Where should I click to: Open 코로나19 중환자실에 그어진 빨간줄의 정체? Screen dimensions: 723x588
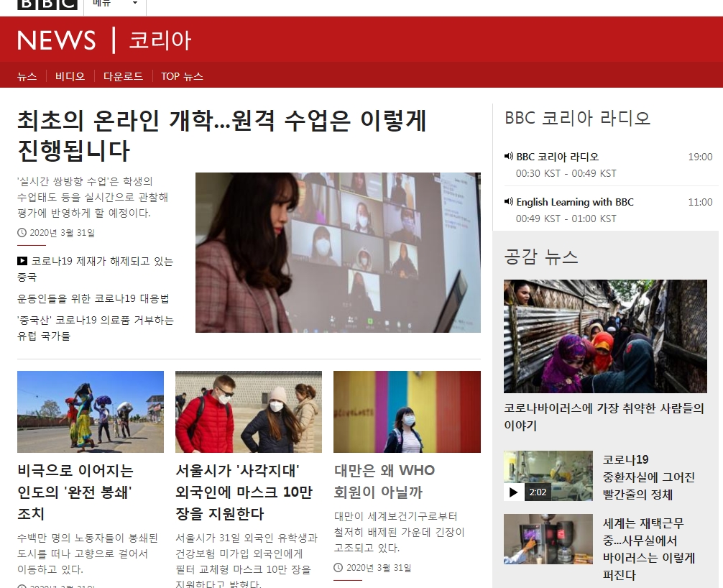[649, 477]
